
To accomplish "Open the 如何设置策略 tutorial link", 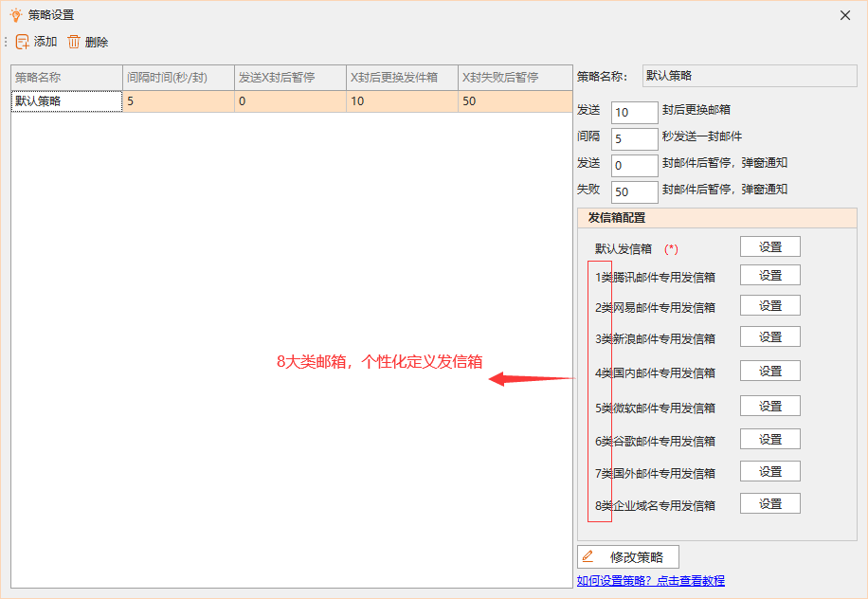I will click(650, 581).
